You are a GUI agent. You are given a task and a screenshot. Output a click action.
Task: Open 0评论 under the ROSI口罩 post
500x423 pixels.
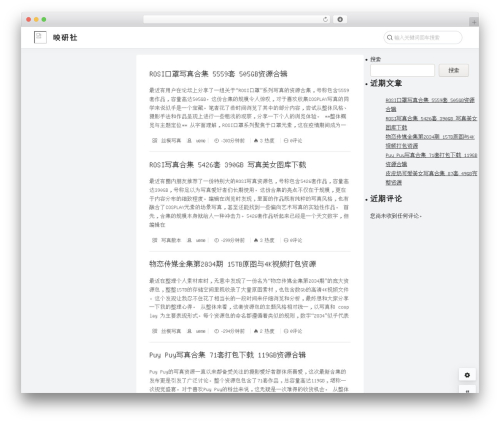click(296, 141)
